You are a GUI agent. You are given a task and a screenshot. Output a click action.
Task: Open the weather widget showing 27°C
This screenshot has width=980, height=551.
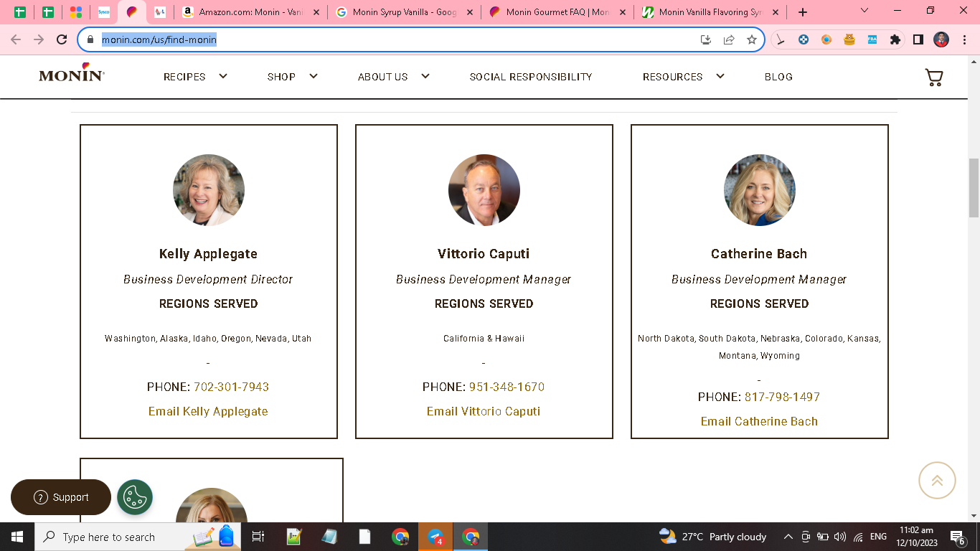(x=713, y=537)
